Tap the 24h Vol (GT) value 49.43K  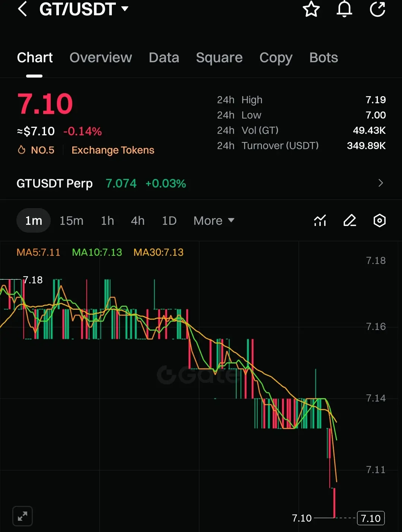(369, 130)
